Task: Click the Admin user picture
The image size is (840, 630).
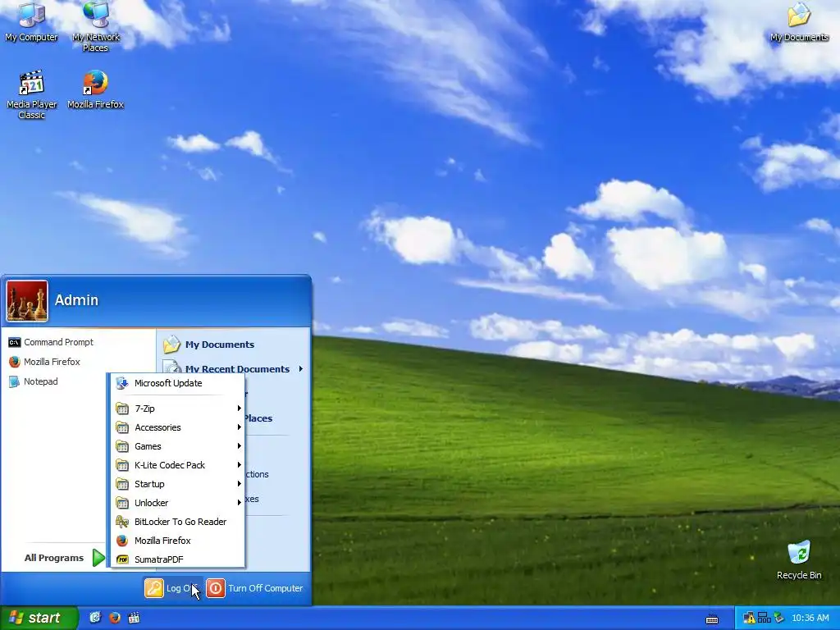Action: [27, 300]
